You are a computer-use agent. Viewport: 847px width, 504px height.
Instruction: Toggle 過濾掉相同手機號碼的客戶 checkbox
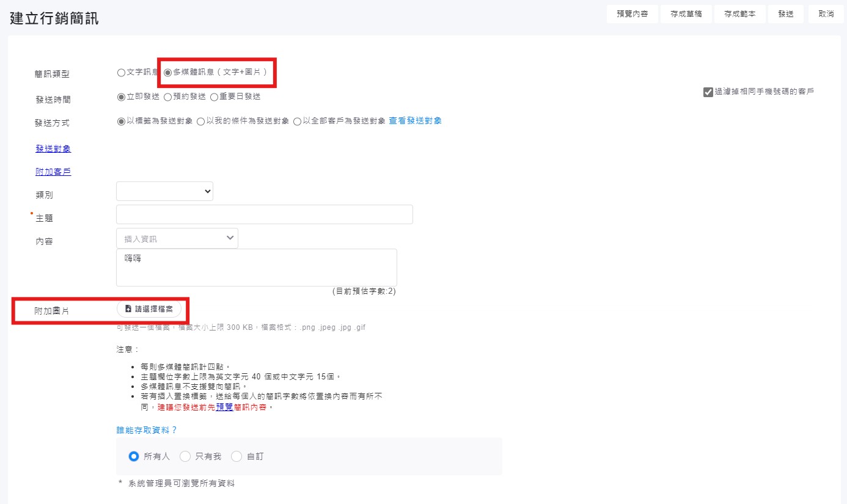pos(708,92)
